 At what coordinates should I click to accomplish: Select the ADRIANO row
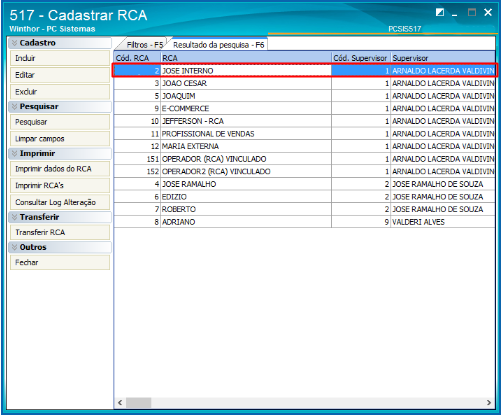coord(305,222)
